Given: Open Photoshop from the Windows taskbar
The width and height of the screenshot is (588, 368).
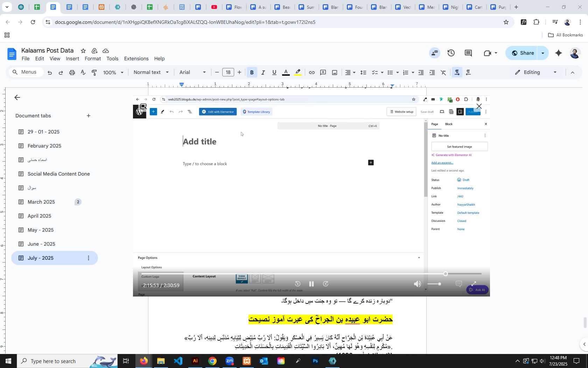Looking at the screenshot, I should point(315,361).
